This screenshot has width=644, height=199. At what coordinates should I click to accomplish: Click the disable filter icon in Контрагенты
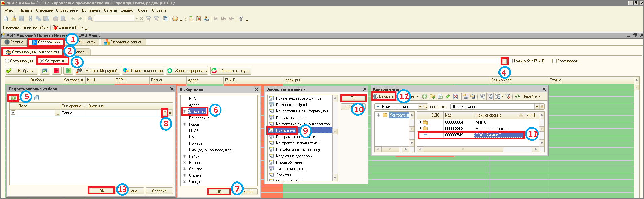click(x=508, y=97)
